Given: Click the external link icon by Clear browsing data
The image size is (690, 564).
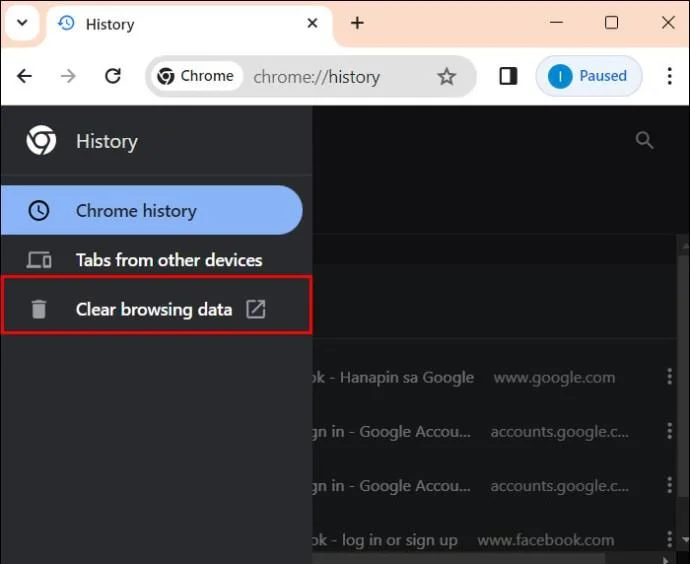Looking at the screenshot, I should point(256,309).
